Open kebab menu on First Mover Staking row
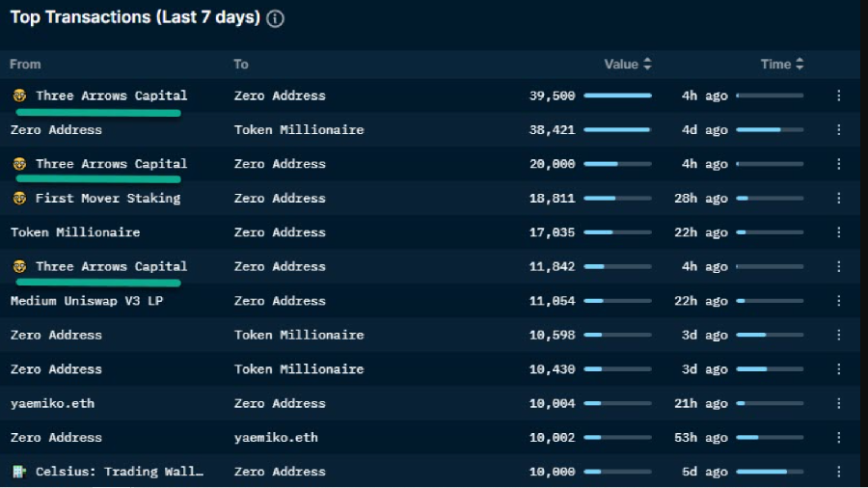 (x=838, y=198)
